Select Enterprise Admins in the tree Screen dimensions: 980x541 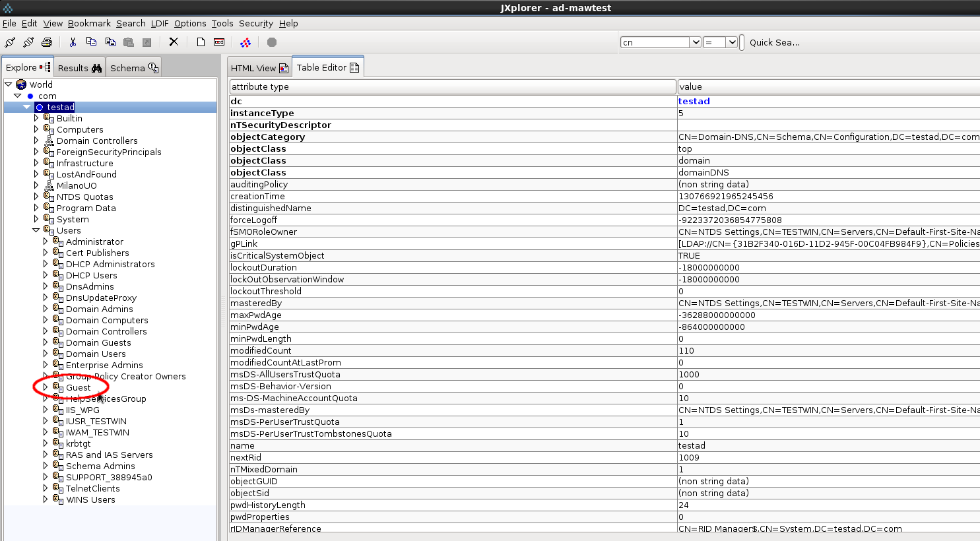104,365
